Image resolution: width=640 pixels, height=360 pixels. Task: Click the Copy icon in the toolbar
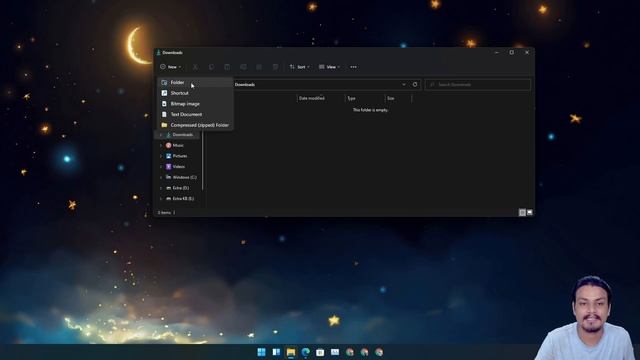pos(211,67)
